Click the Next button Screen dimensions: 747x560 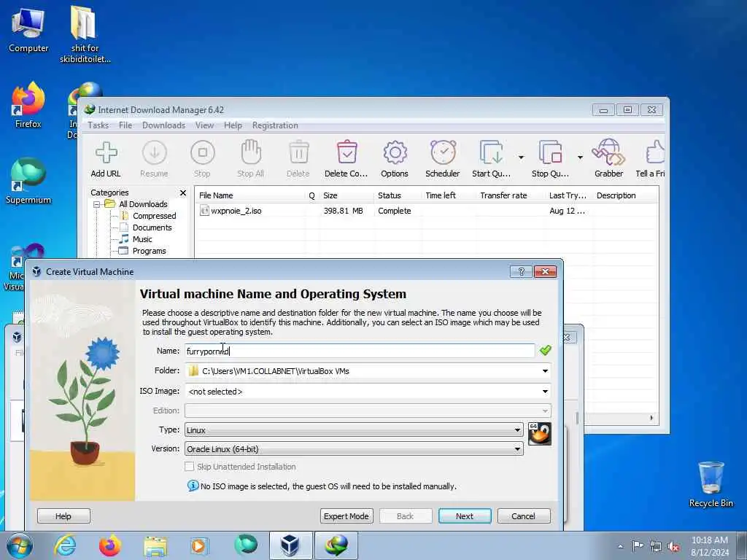(x=465, y=516)
